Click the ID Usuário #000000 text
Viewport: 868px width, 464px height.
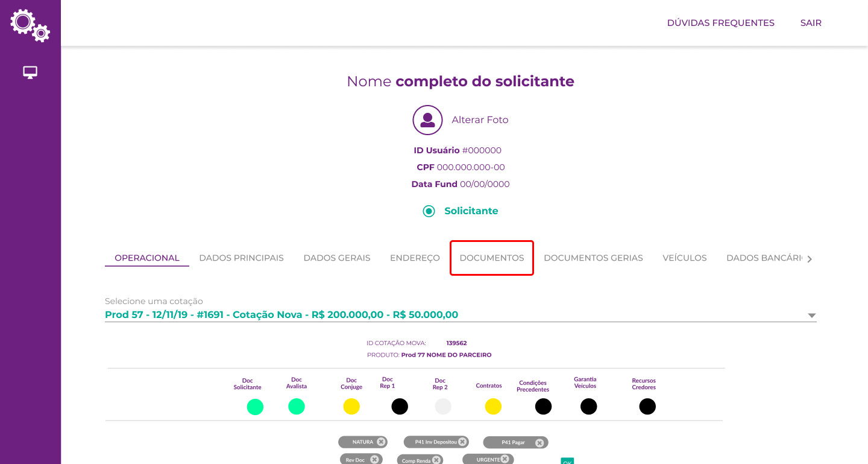click(x=458, y=150)
